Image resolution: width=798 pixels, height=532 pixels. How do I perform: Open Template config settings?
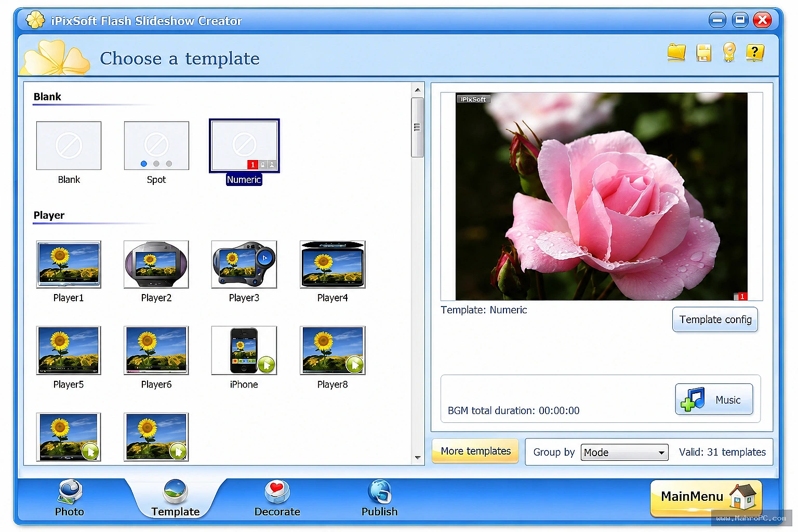pos(715,320)
